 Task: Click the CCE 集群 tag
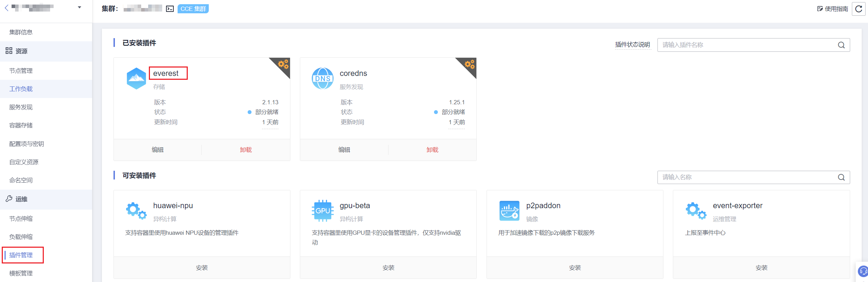click(x=193, y=9)
